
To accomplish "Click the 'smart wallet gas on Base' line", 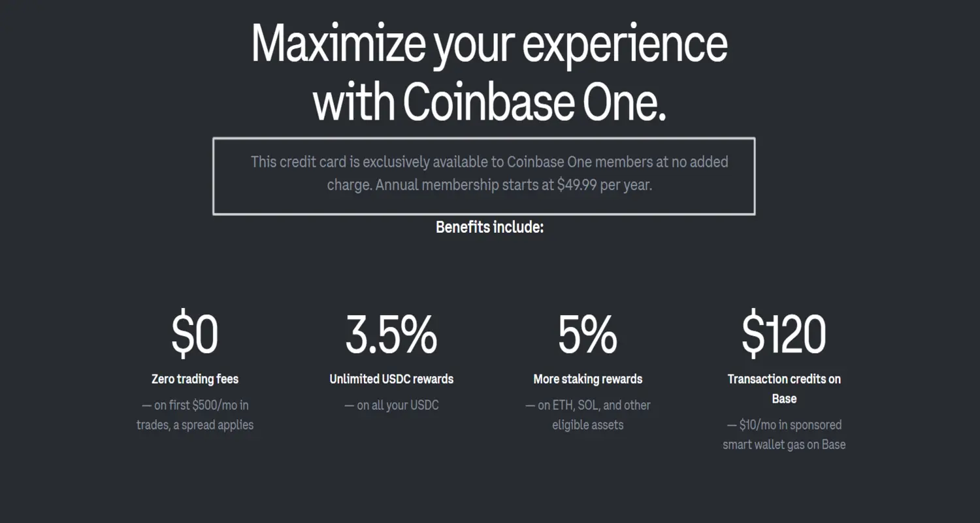I will [784, 445].
